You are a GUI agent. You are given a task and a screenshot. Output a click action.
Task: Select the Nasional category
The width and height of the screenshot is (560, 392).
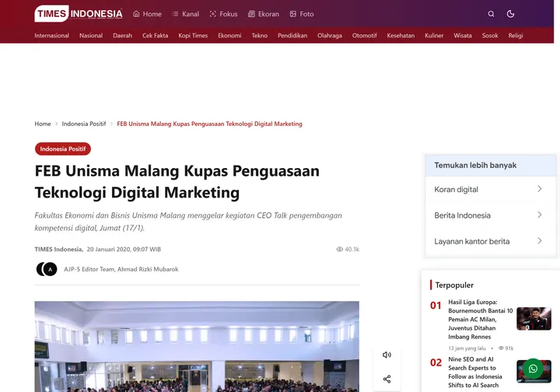point(91,35)
